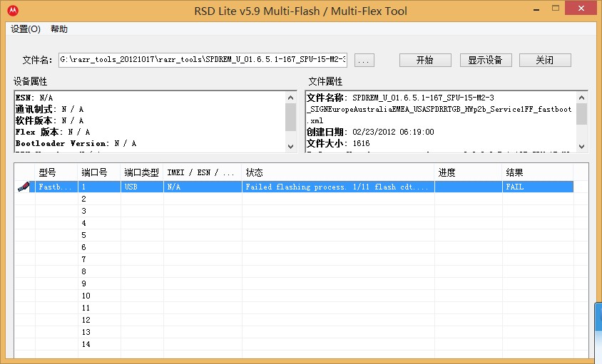Click the 'ESN: N/A' line

tap(34, 98)
